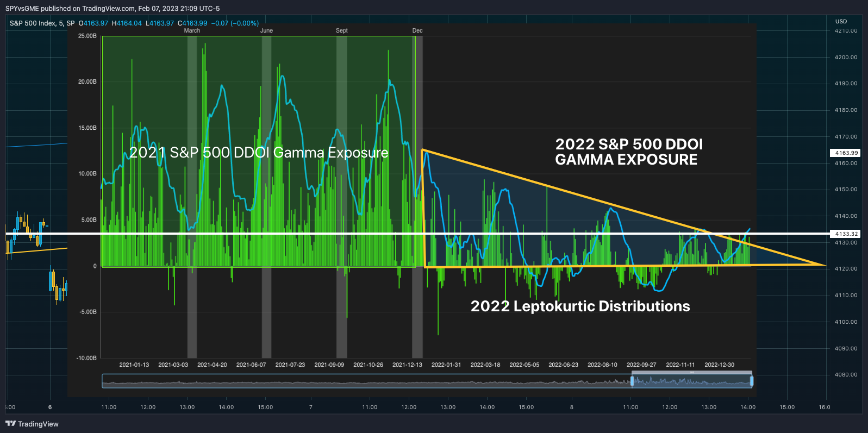The image size is (868, 433).
Task: Click the 2022-12-30 date label
Action: (720, 365)
